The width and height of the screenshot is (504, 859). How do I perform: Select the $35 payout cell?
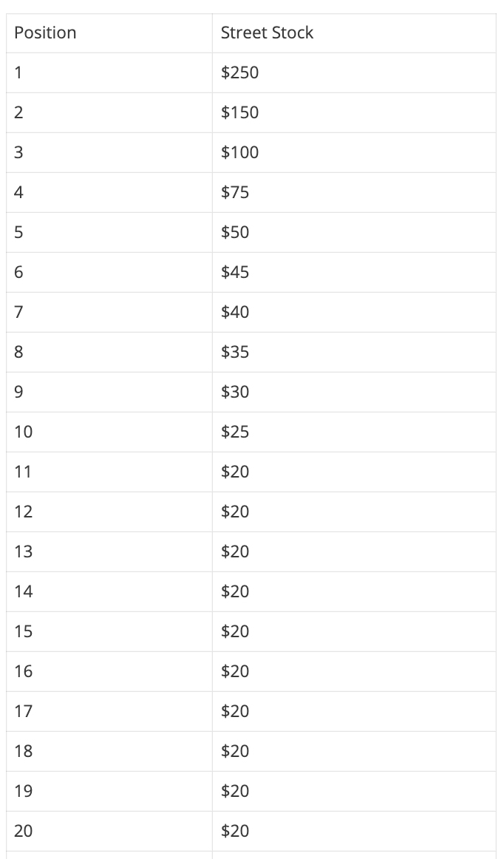[354, 353]
